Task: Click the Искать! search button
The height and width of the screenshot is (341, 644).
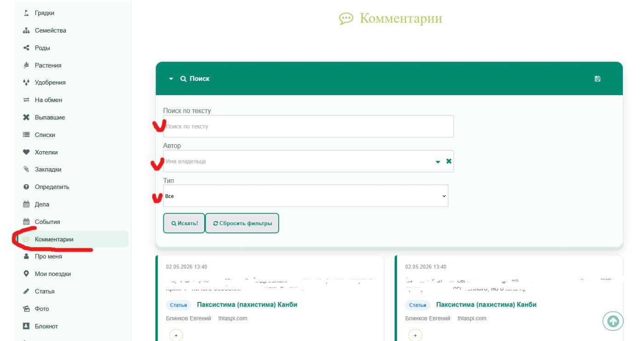Action: point(184,223)
